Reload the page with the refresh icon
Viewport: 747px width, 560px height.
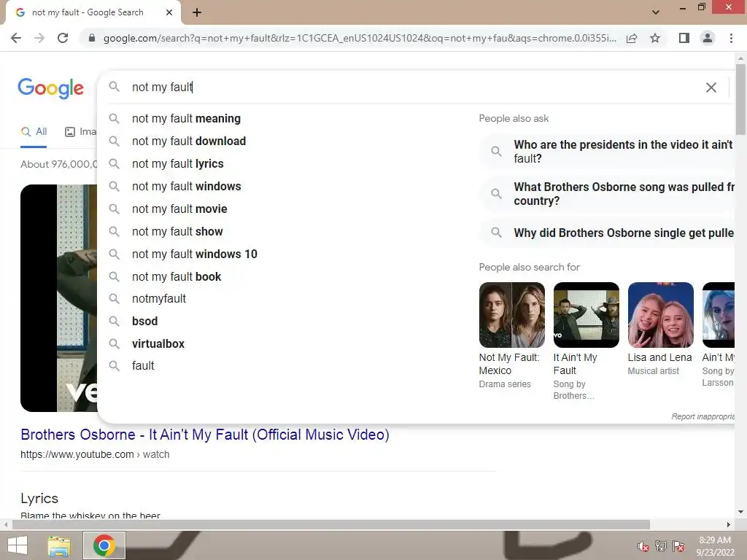point(63,38)
